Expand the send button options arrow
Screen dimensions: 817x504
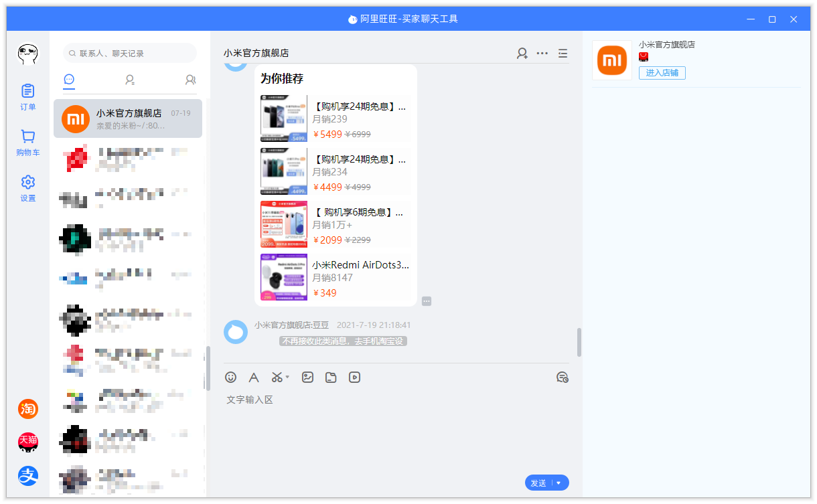[559, 483]
